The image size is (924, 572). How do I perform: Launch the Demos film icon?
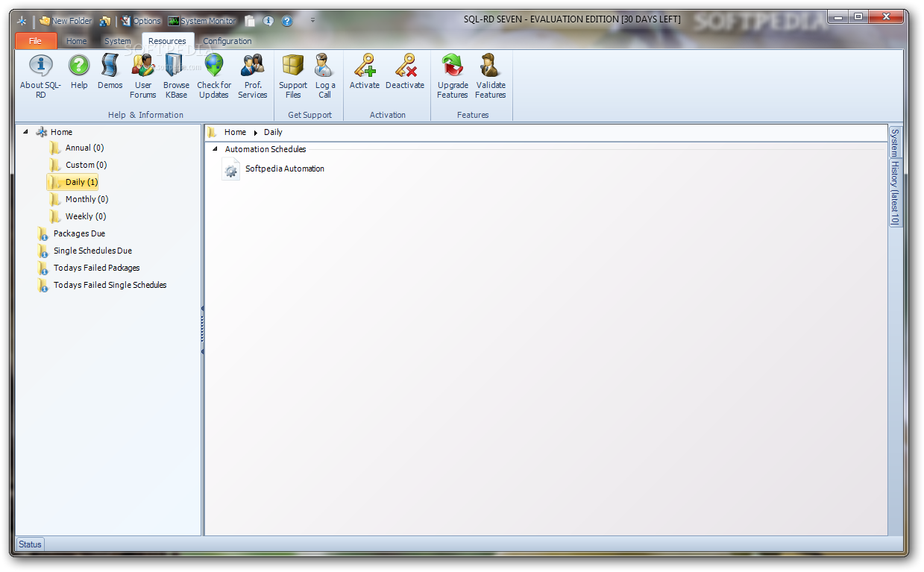tap(110, 72)
